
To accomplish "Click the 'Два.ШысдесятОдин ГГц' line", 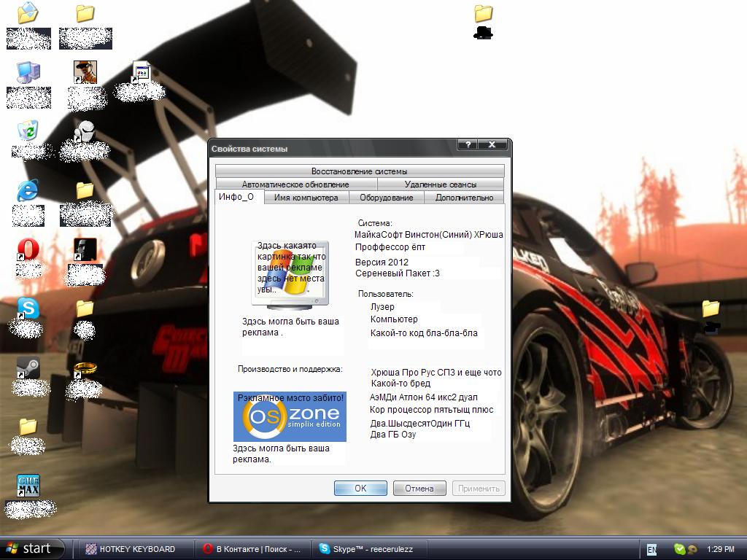I will click(x=420, y=424).
